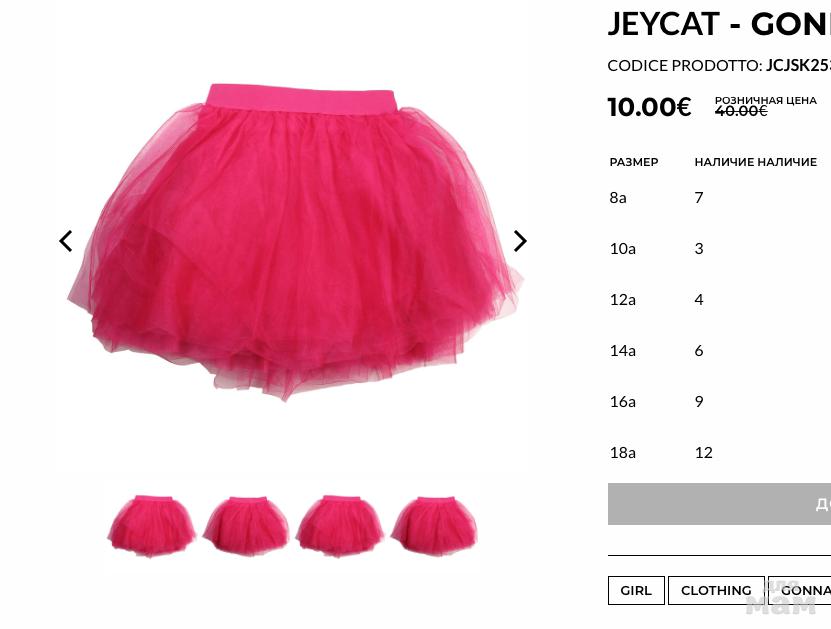Image resolution: width=831 pixels, height=629 pixels.
Task: Click the main pink tulle skirt image
Action: tap(295, 242)
